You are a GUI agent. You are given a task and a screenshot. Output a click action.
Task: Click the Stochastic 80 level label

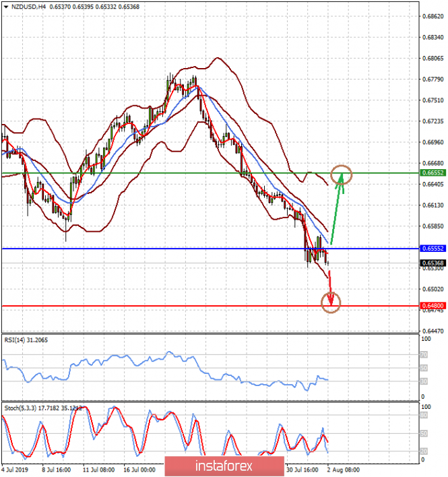pyautogui.click(x=424, y=415)
